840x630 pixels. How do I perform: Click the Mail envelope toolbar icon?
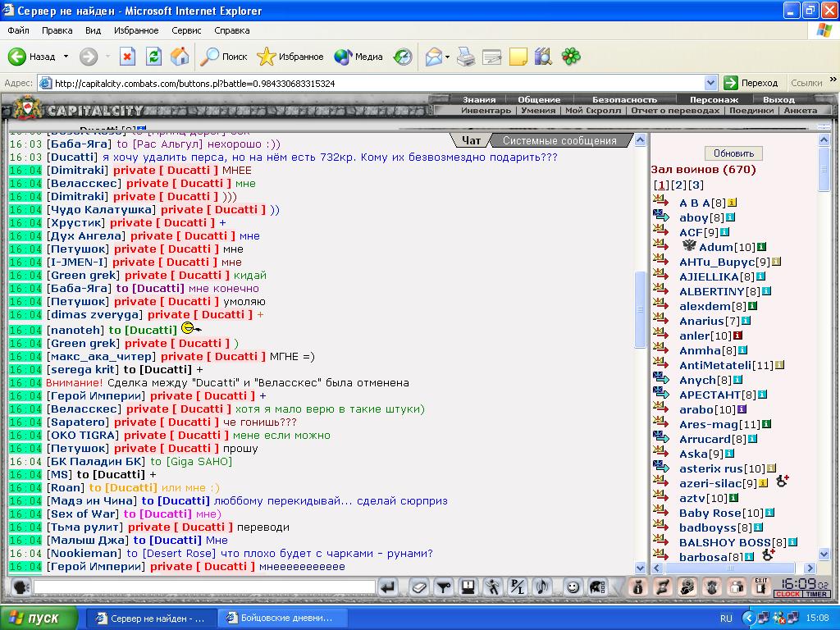click(433, 57)
